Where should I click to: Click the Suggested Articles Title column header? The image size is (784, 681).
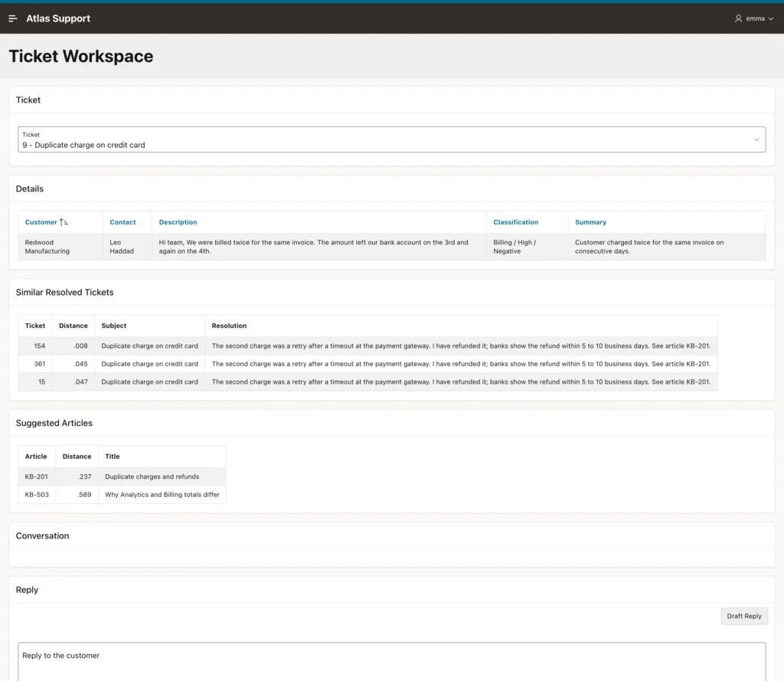pyautogui.click(x=112, y=457)
